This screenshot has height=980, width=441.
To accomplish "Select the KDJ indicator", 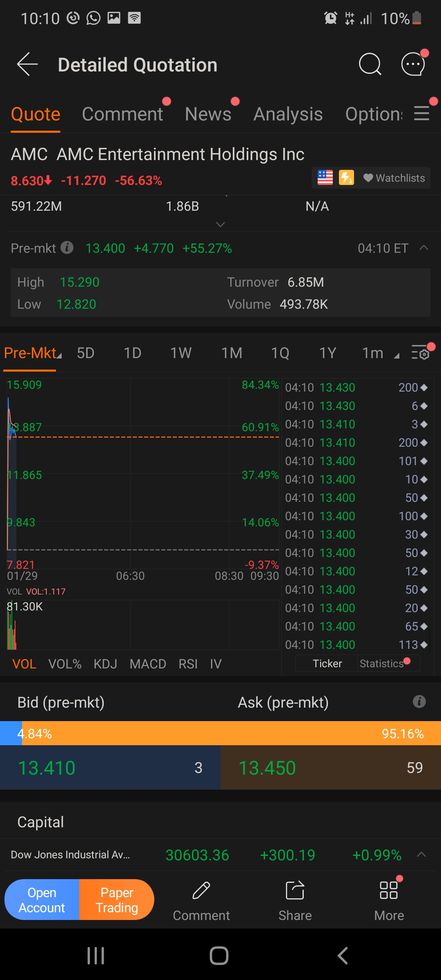I will 105,664.
